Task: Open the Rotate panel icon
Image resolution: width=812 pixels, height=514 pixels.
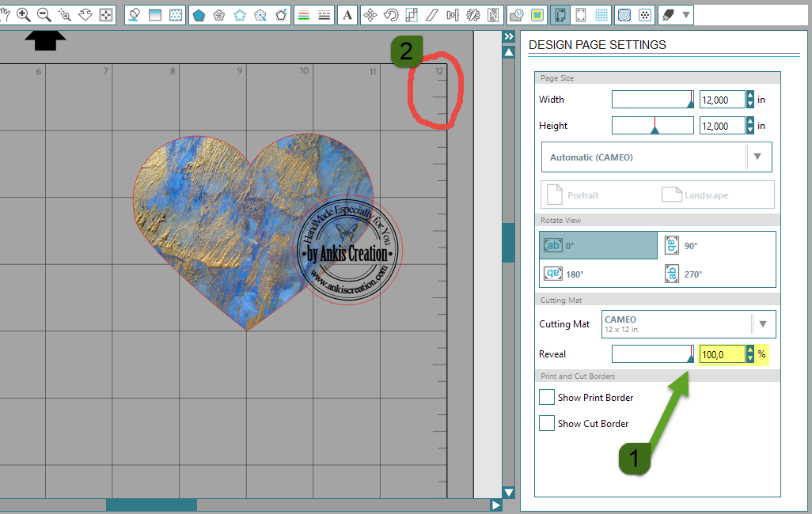Action: (391, 15)
